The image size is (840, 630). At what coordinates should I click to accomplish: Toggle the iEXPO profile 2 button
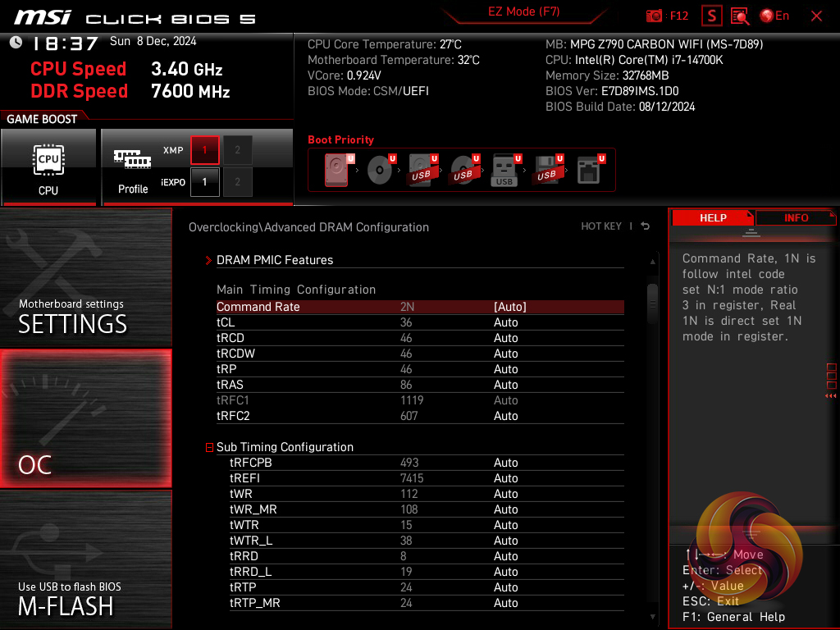237,182
